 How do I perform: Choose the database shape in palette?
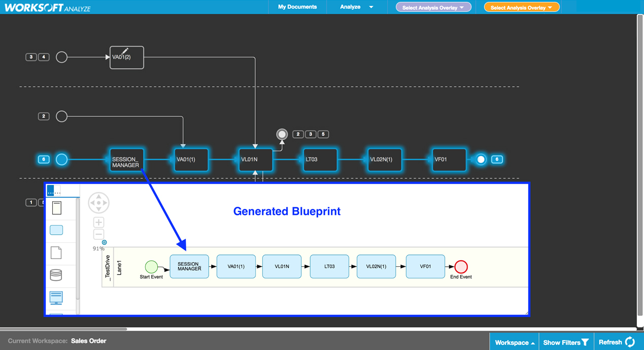[56, 275]
